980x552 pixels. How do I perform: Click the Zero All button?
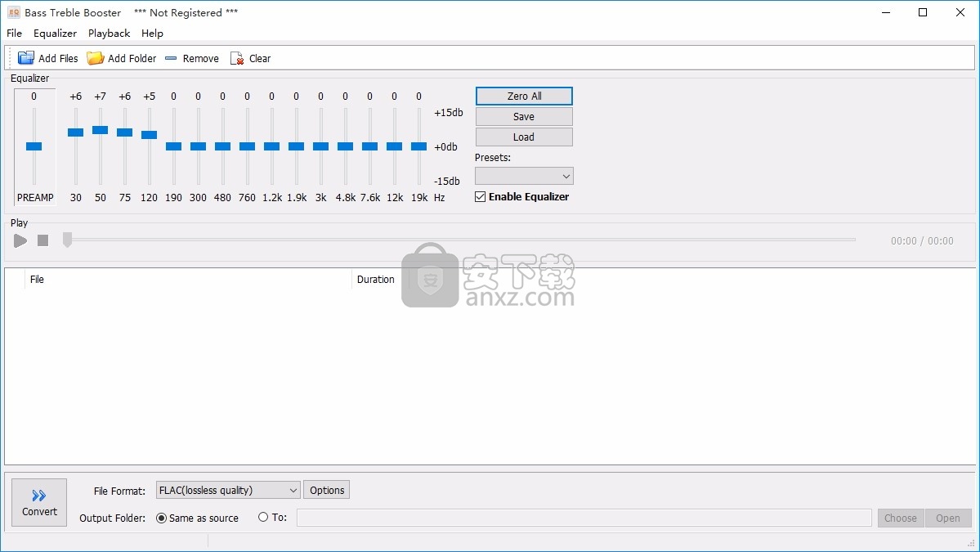pos(524,96)
